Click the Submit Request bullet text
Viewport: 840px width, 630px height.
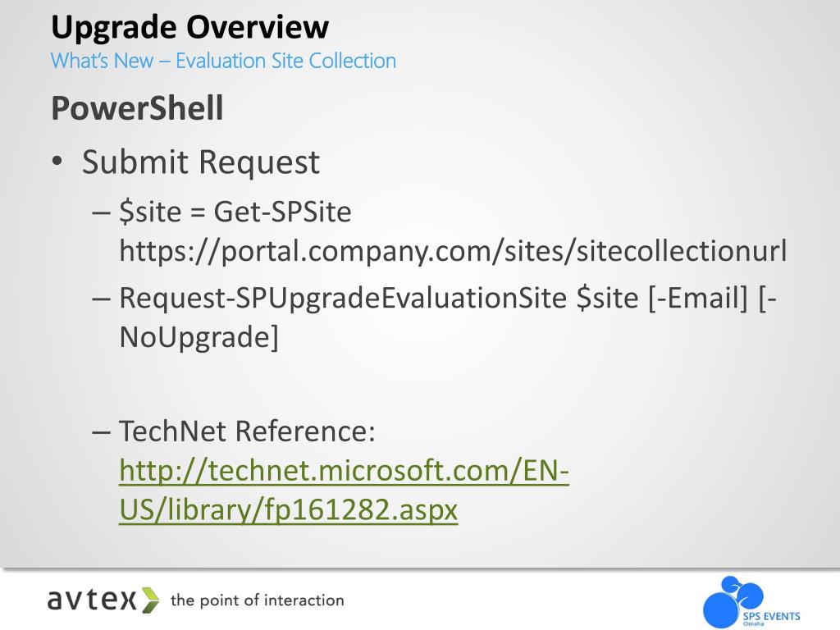coord(201,162)
